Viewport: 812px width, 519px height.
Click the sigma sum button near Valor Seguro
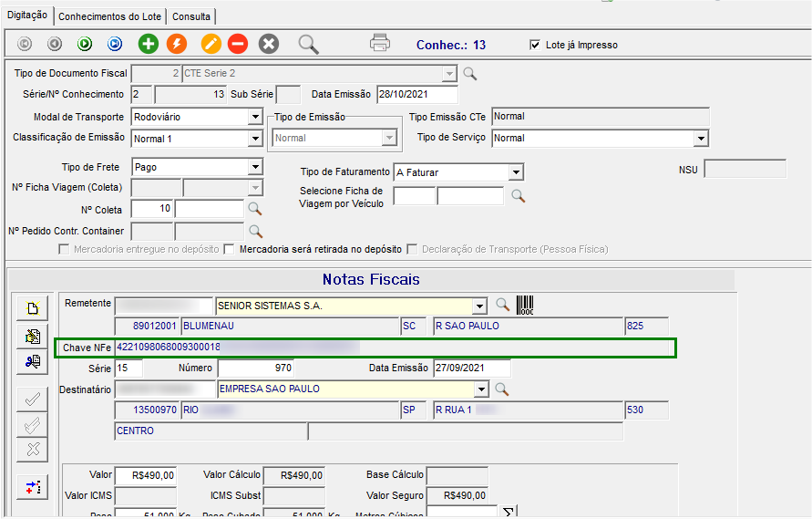tap(509, 511)
